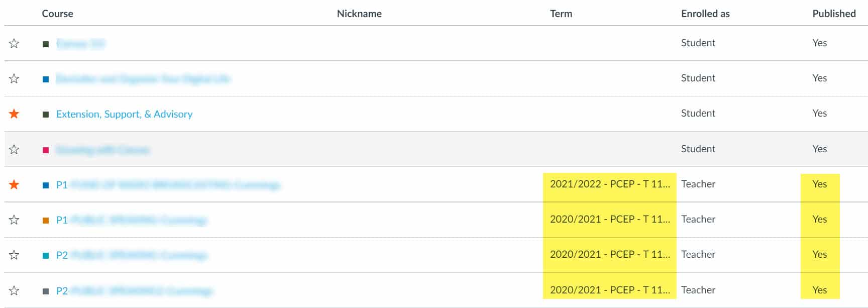Open the P1 PUBLIC SPEAKING Cummings course
Screen dimensions: 868x308
point(131,220)
